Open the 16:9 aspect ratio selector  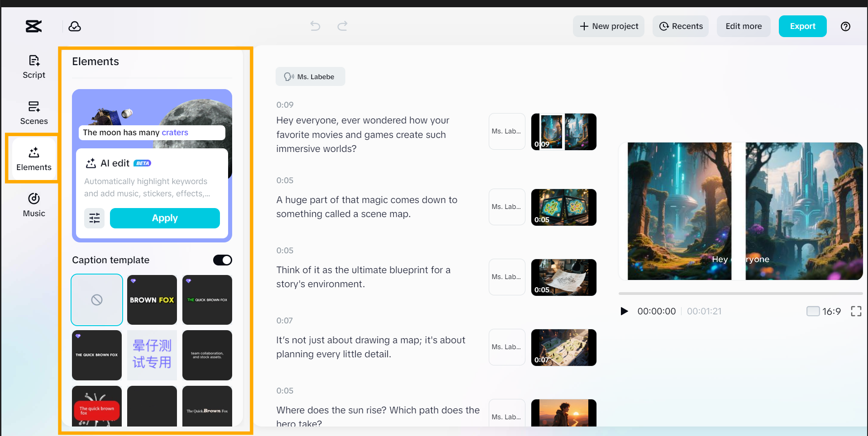coord(824,311)
